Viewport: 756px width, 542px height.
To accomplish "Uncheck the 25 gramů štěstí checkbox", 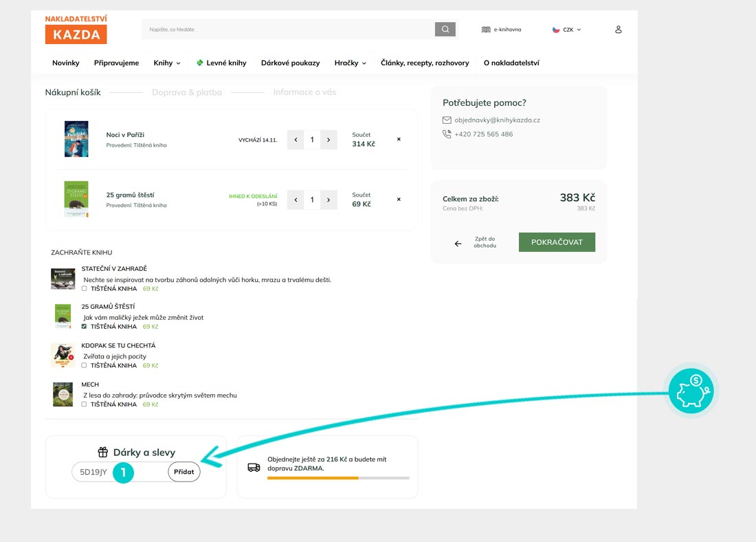I will point(85,327).
